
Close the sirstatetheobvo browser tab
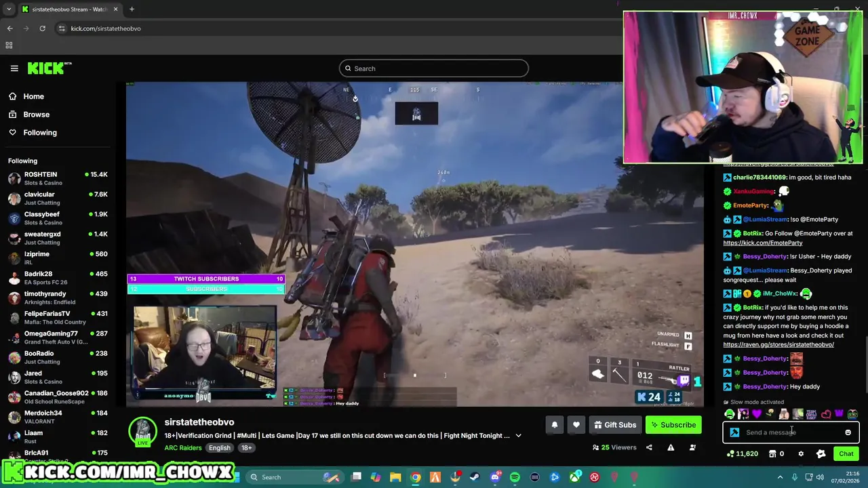pyautogui.click(x=115, y=9)
